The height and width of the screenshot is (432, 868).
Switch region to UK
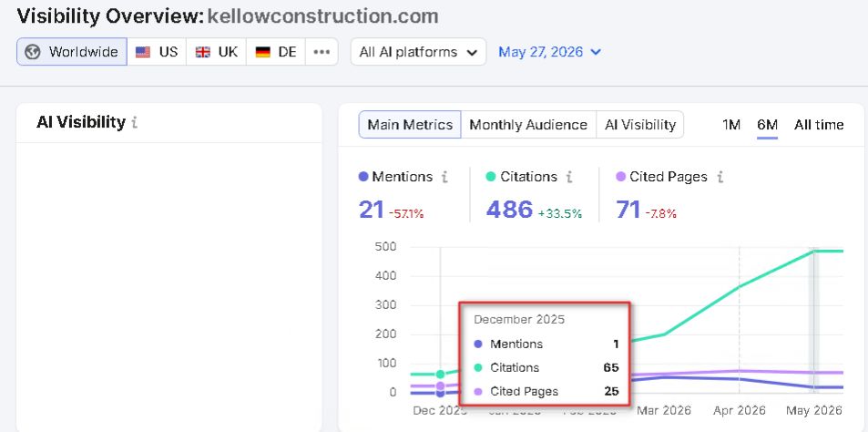(x=217, y=52)
